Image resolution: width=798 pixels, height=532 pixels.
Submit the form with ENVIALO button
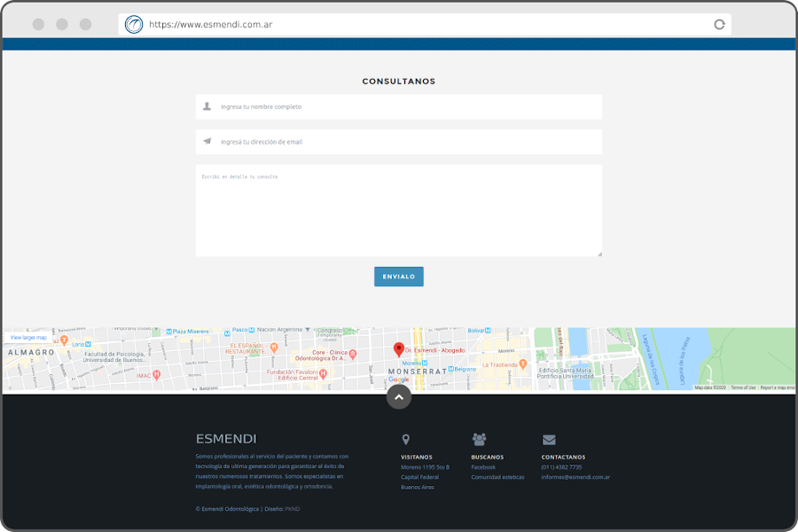click(x=399, y=277)
